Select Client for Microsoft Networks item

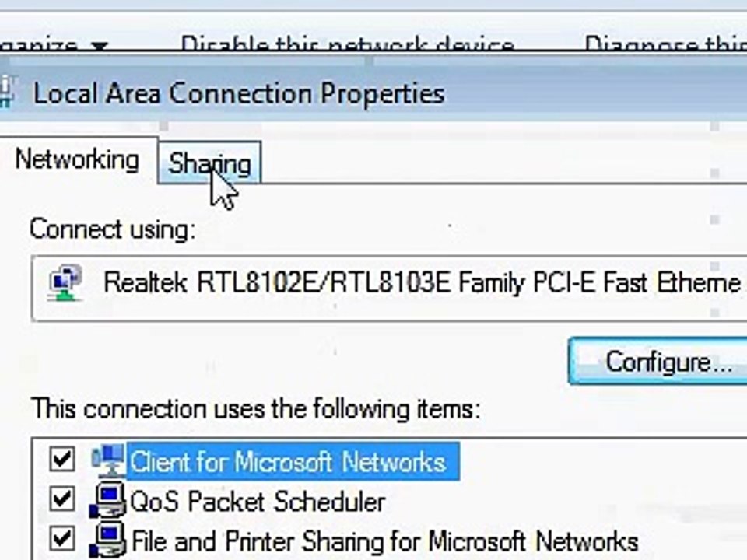click(289, 462)
